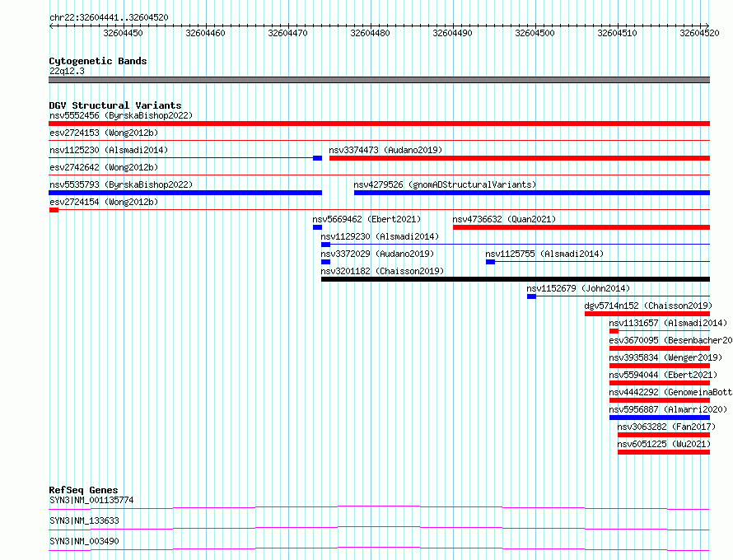Click the thick red bar of nsv5552456
The width and height of the screenshot is (733, 560).
pyautogui.click(x=379, y=124)
